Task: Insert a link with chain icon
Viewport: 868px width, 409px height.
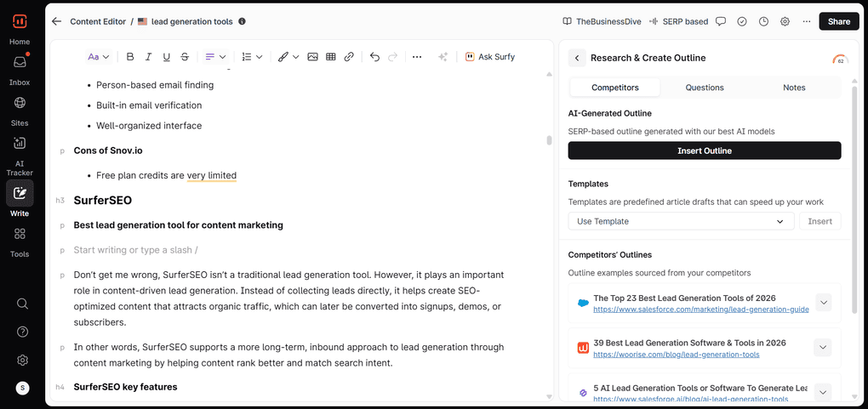Action: coord(349,56)
